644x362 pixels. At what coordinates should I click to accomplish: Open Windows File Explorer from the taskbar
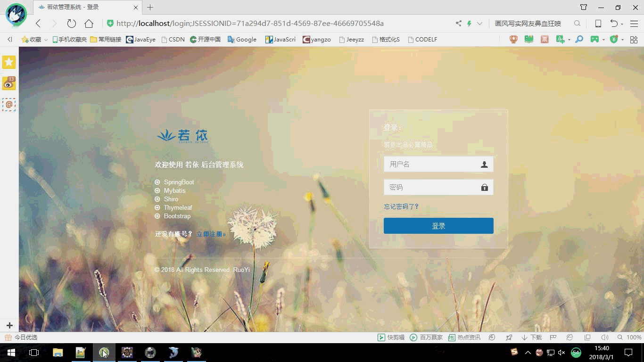[58, 353]
